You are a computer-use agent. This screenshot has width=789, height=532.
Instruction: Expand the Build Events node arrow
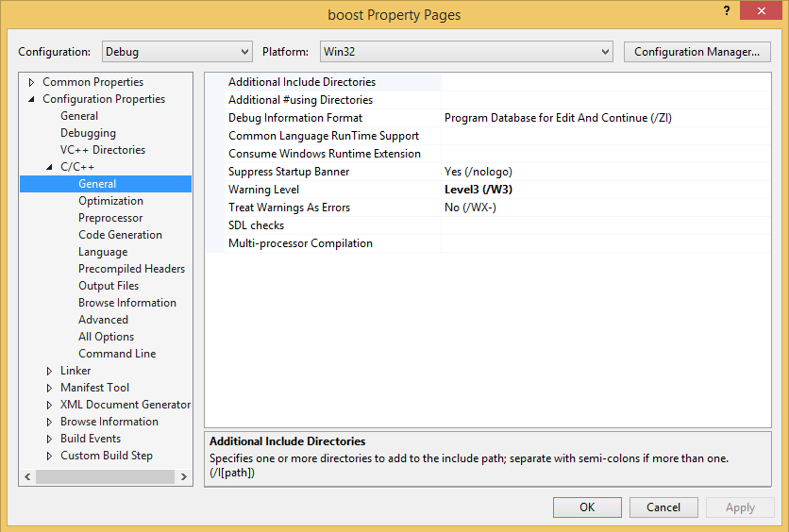point(49,439)
